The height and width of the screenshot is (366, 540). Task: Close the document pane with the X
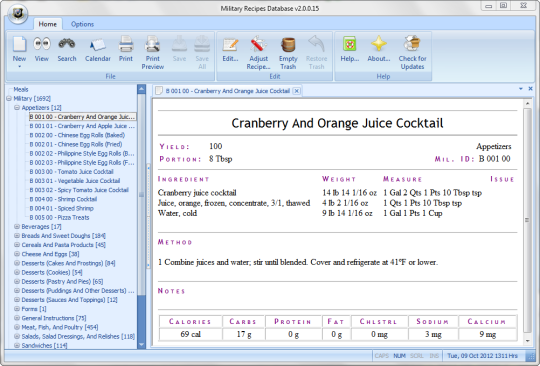pyautogui.click(x=530, y=89)
